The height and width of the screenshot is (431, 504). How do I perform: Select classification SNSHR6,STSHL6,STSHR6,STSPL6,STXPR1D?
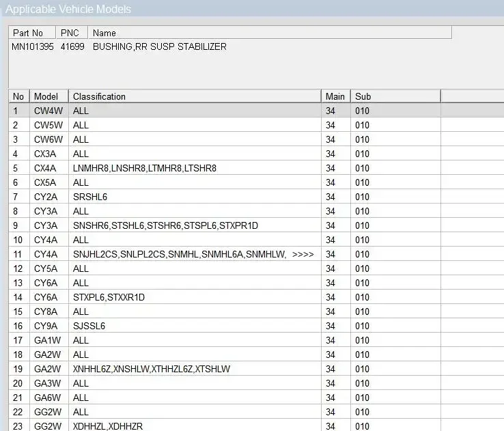click(x=165, y=225)
